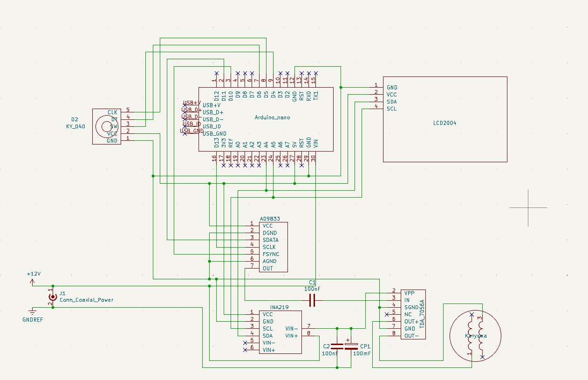Image resolution: width=588 pixels, height=380 pixels.
Task: Select the +12V power arrow symbol
Action: tap(32, 282)
